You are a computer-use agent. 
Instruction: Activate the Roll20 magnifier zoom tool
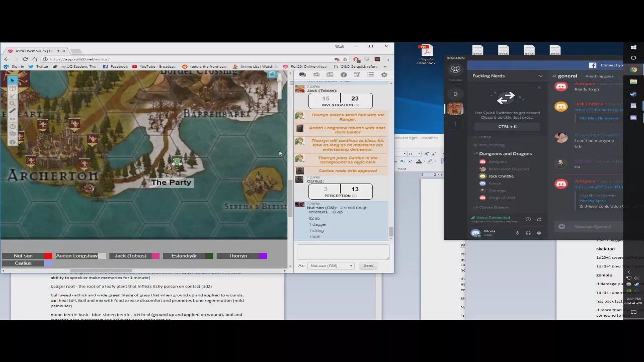(13, 104)
